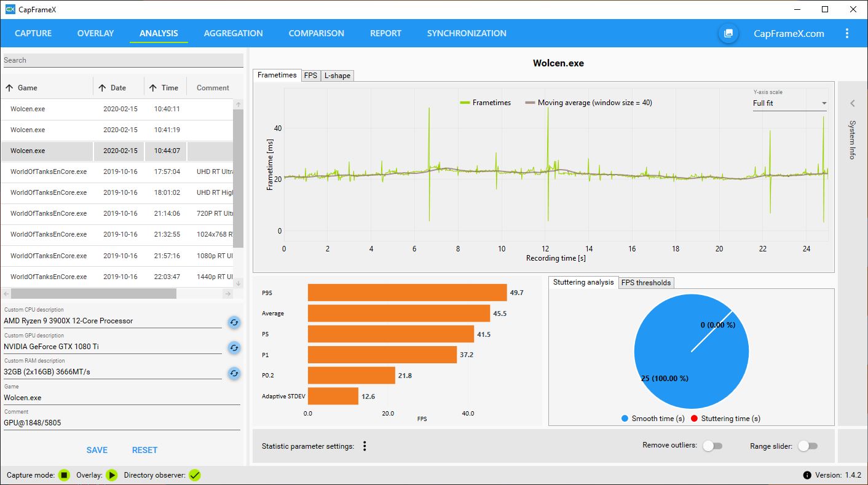This screenshot has width=868, height=485.
Task: Show the L-shape chart tab
Action: click(337, 75)
